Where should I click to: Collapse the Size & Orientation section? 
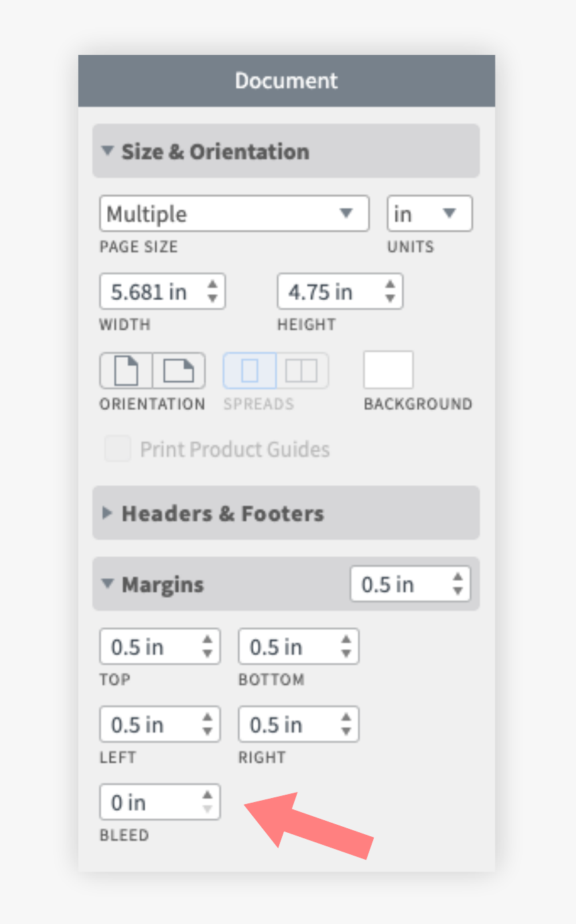click(x=214, y=151)
